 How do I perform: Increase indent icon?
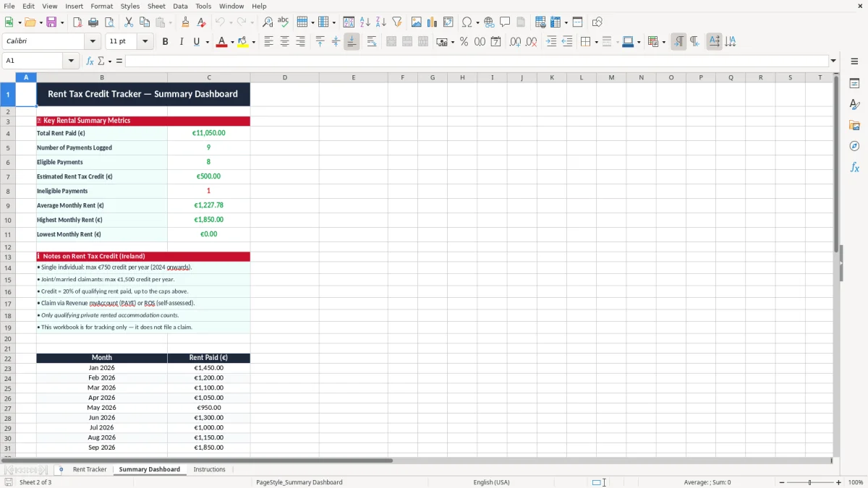551,42
